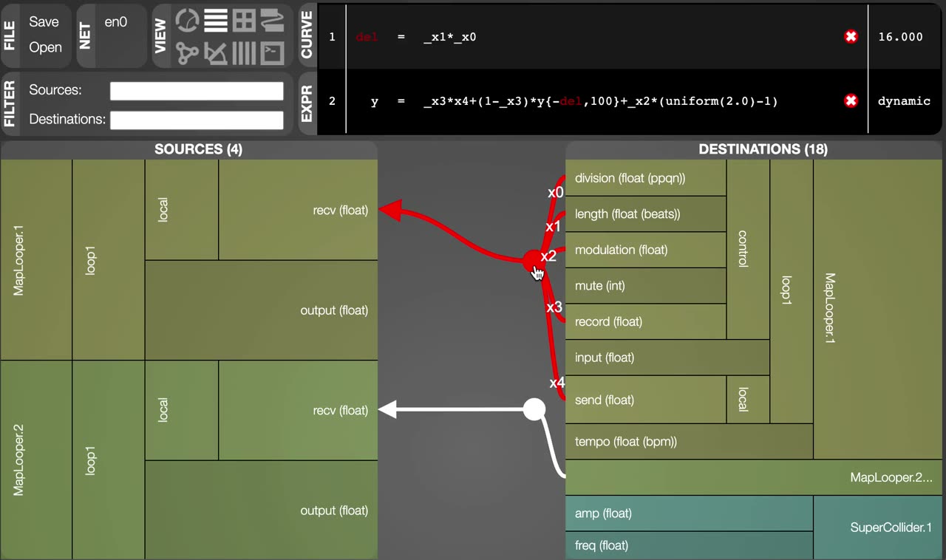Delete the 'y' expression in row 2
The image size is (946, 560).
851,100
